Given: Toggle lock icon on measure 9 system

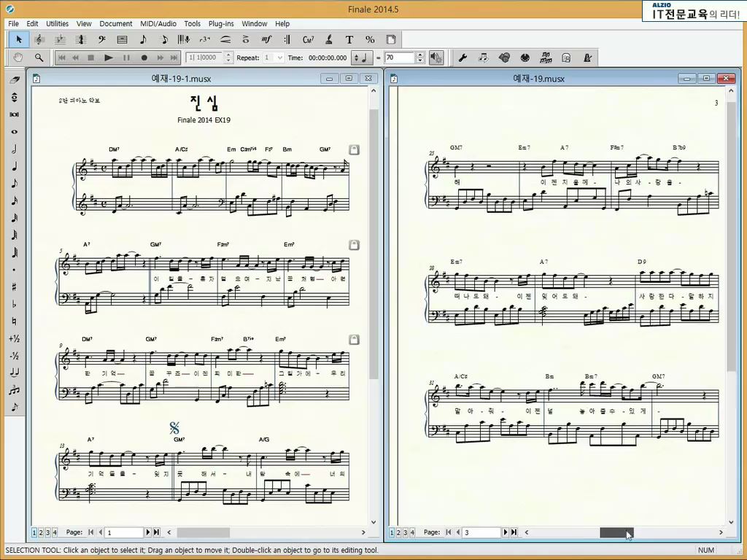Looking at the screenshot, I should click(x=354, y=340).
